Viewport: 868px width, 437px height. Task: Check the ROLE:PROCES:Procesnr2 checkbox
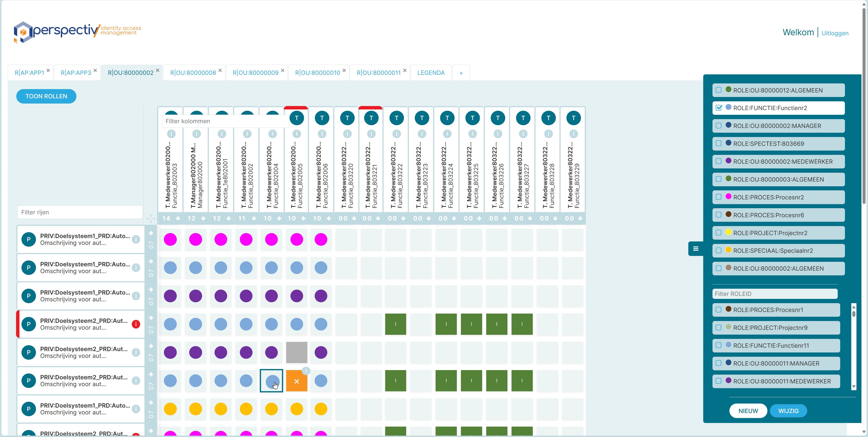click(x=718, y=197)
